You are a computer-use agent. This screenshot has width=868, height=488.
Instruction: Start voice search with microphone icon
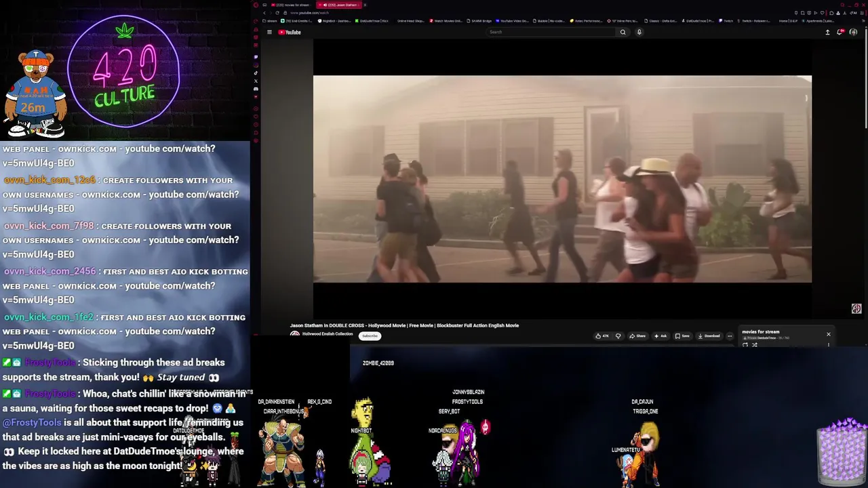point(639,32)
